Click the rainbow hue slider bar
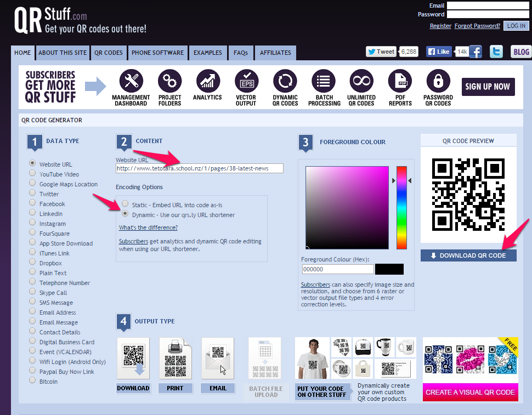The height and width of the screenshot is (415, 532). 401,207
